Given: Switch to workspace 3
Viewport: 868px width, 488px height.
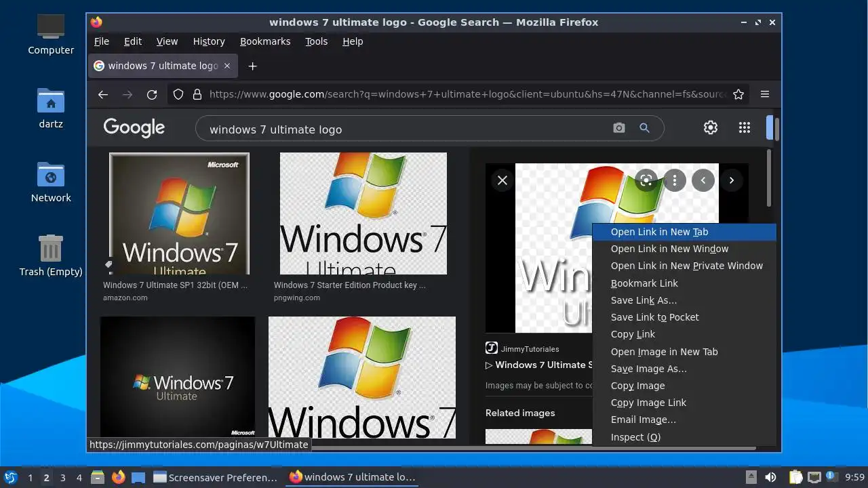Looking at the screenshot, I should point(62,477).
